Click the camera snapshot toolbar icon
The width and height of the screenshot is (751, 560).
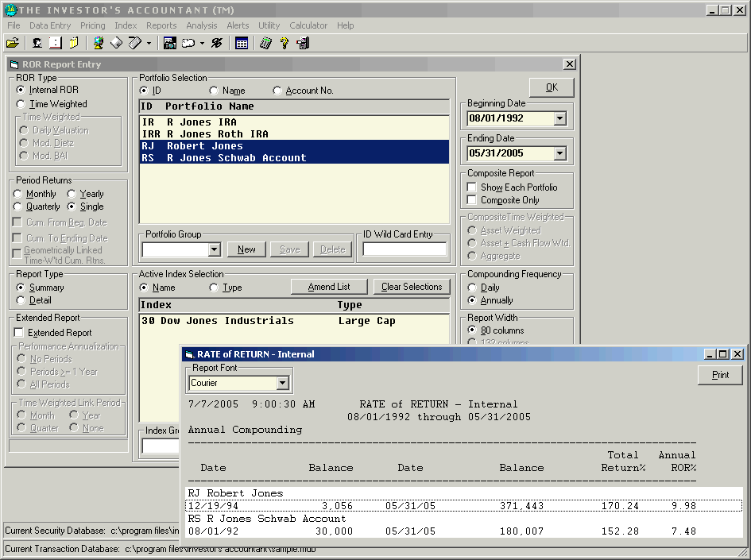pyautogui.click(x=169, y=43)
